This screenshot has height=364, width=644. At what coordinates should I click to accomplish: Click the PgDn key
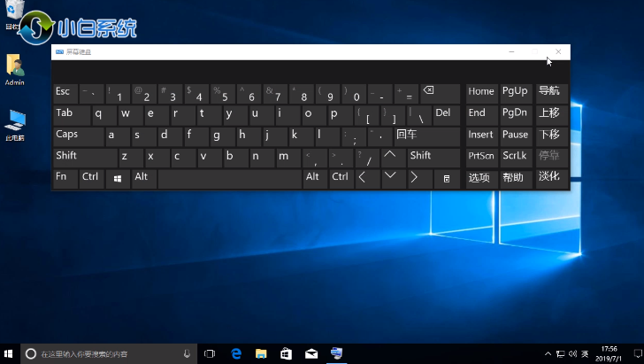click(516, 115)
